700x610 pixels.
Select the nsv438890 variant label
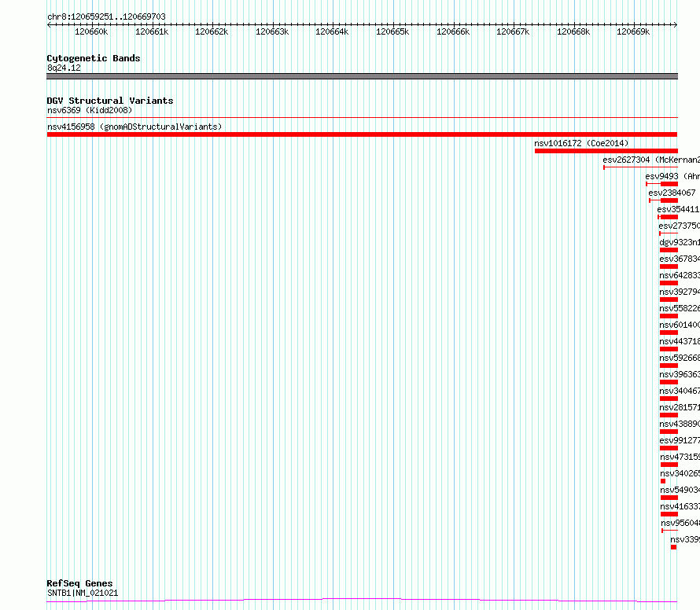[x=680, y=424]
